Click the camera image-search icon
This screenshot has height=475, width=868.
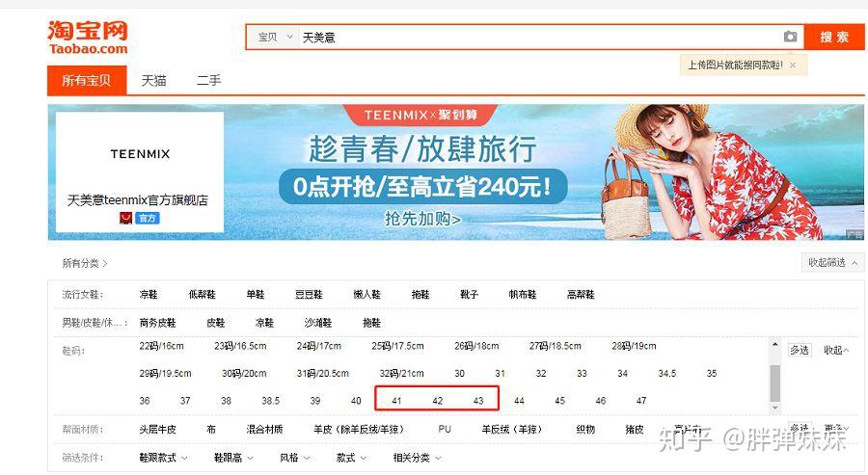tap(790, 37)
